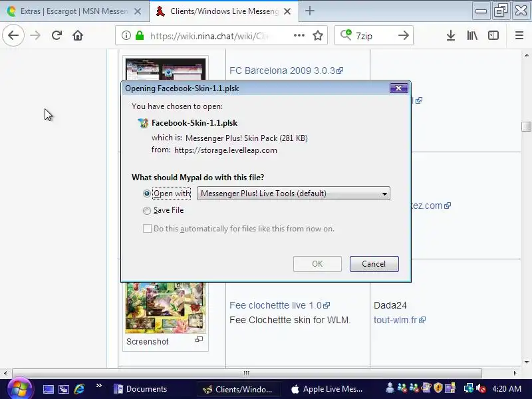Close the Extras Escargot tab
Image resolution: width=532 pixels, height=399 pixels.
point(138,11)
